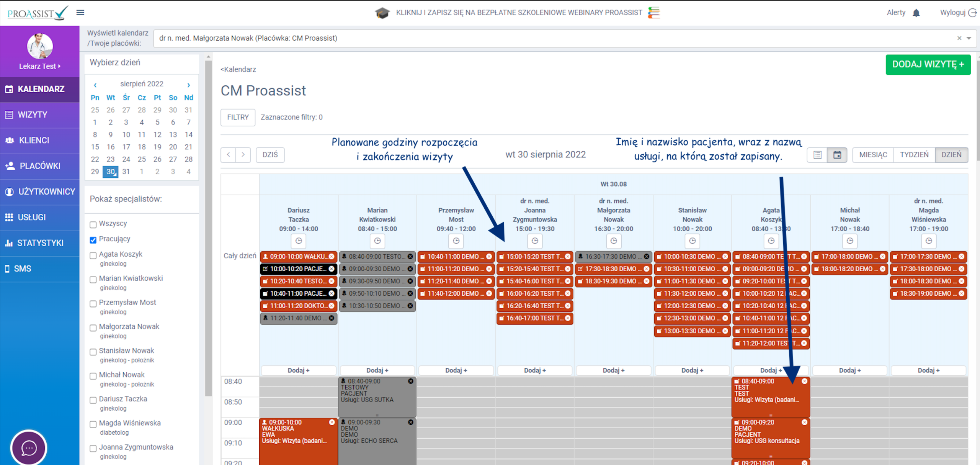
Task: Expand the Lekarz Test user menu
Action: pyautogui.click(x=40, y=66)
